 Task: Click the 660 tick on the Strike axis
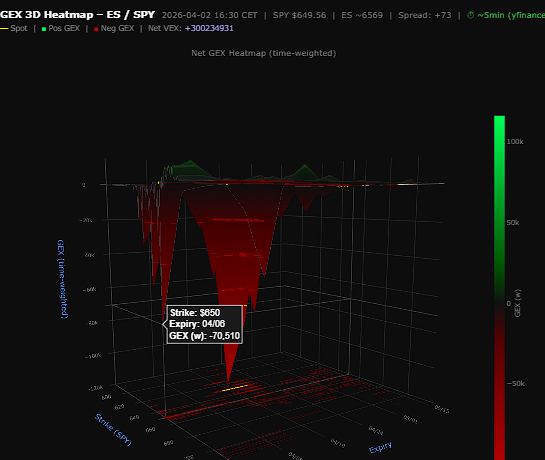(x=151, y=430)
